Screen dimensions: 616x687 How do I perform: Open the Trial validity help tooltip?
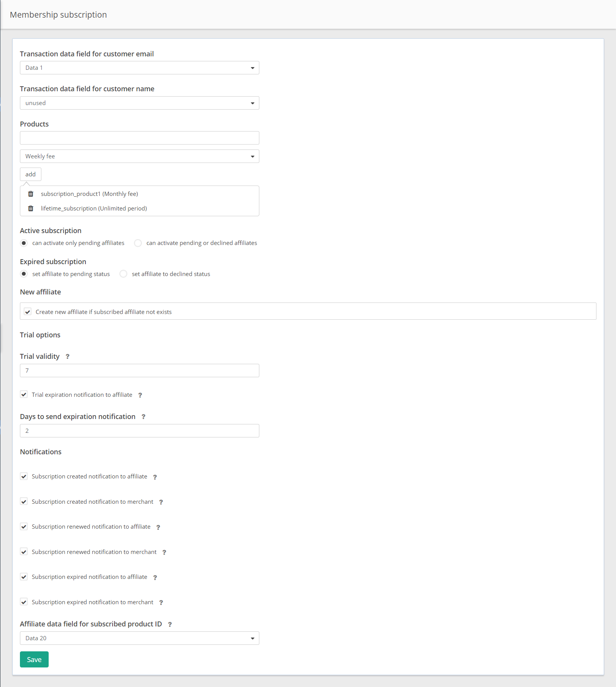tap(67, 357)
